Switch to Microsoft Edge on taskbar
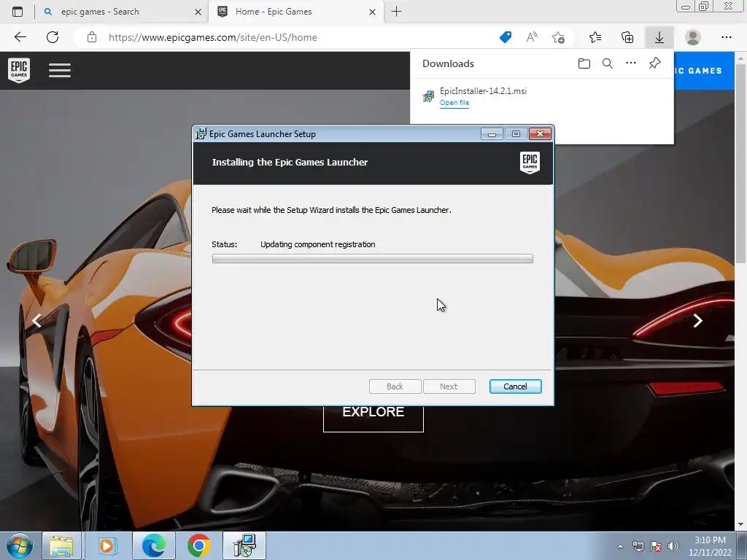Image resolution: width=747 pixels, height=560 pixels. 154,545
